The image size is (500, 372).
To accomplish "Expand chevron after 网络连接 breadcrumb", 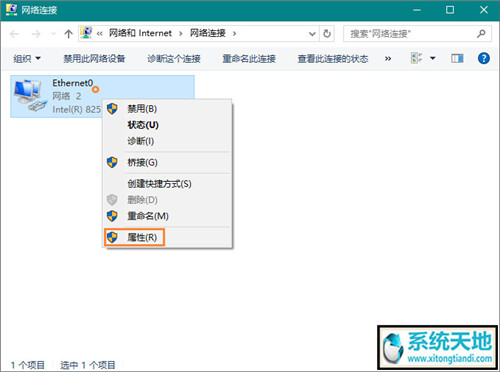I will pos(234,33).
